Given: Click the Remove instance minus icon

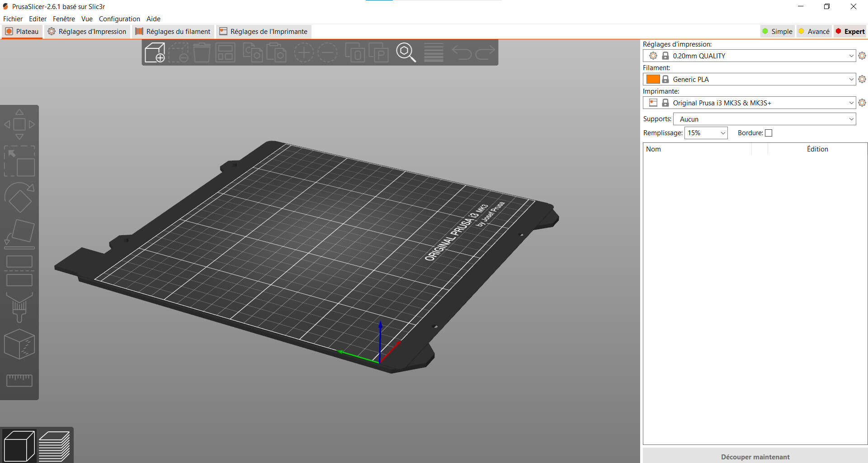Looking at the screenshot, I should [x=327, y=52].
